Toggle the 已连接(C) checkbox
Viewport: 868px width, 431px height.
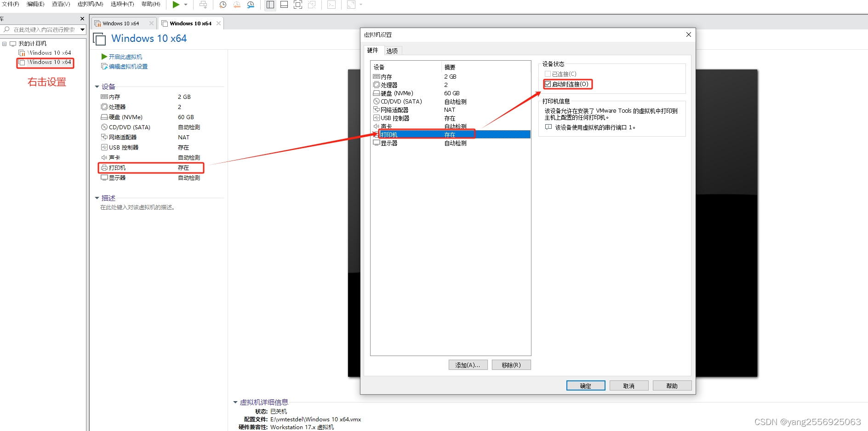coord(548,74)
